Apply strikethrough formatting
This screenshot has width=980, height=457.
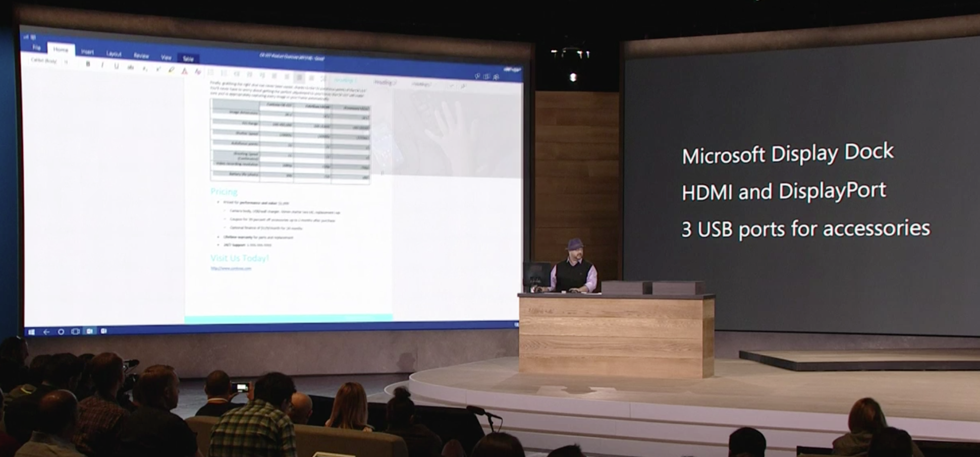pyautogui.click(x=131, y=67)
